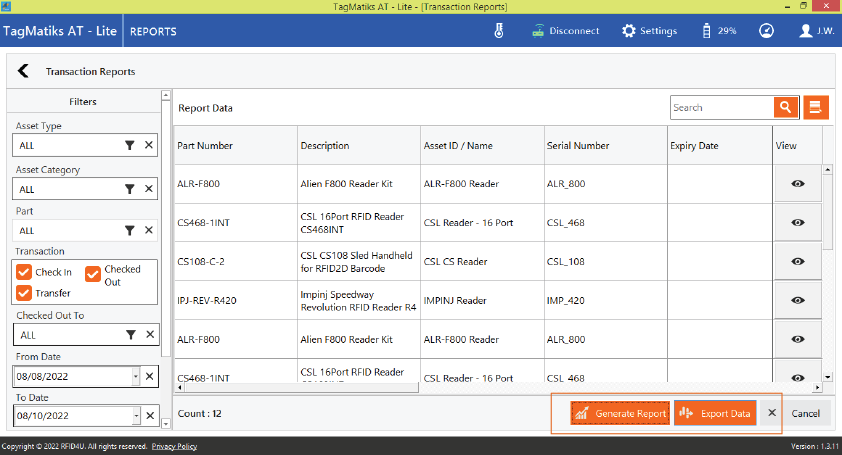The width and height of the screenshot is (842, 455).
Task: Expand the To Date dropdown arrow
Action: [x=136, y=416]
